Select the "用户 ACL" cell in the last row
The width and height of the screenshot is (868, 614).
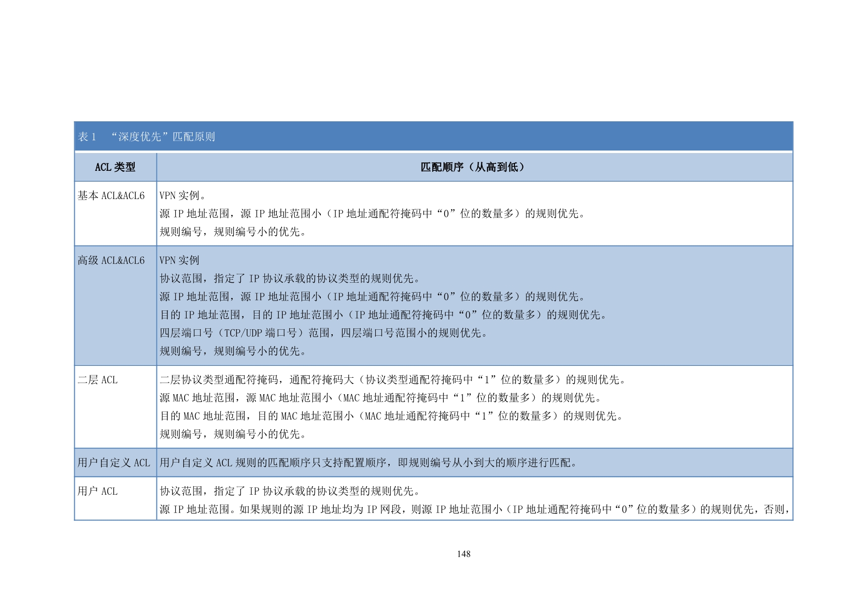coord(98,491)
